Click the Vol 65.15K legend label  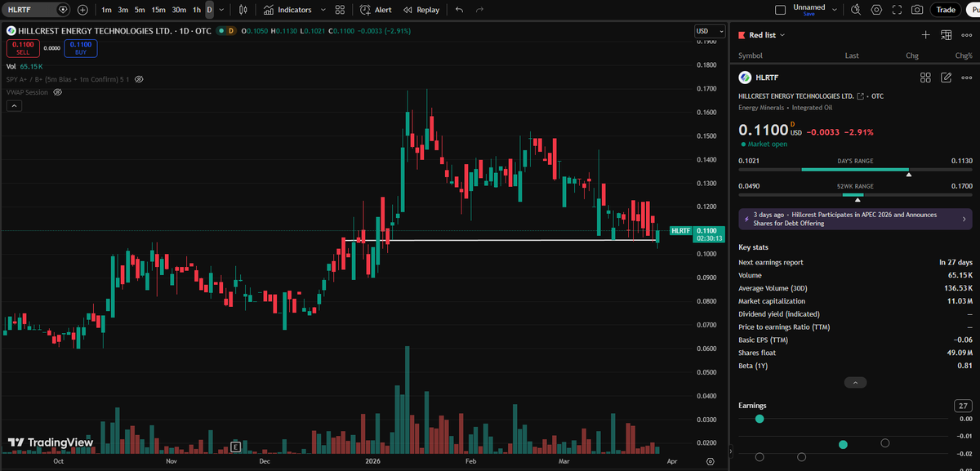tap(25, 66)
